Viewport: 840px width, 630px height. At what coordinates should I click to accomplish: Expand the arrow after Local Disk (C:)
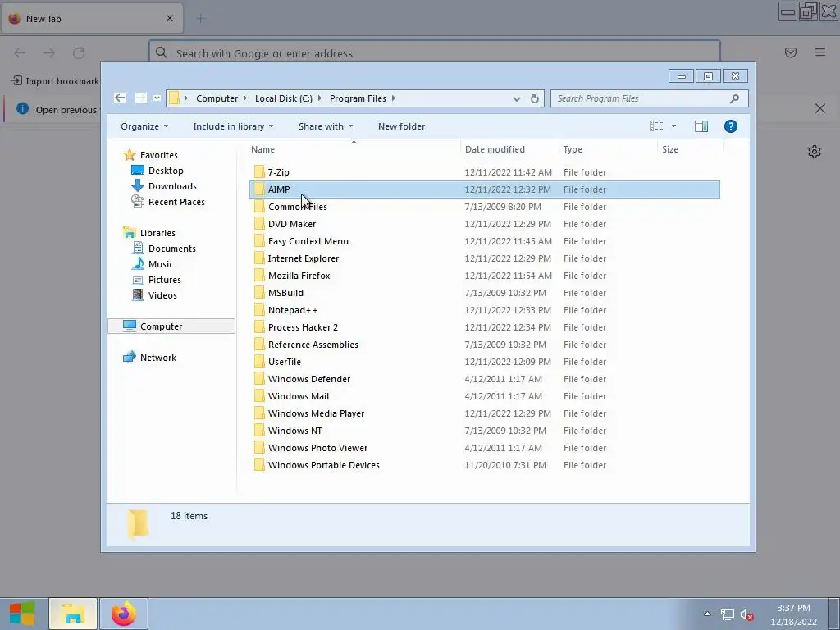[x=320, y=98]
